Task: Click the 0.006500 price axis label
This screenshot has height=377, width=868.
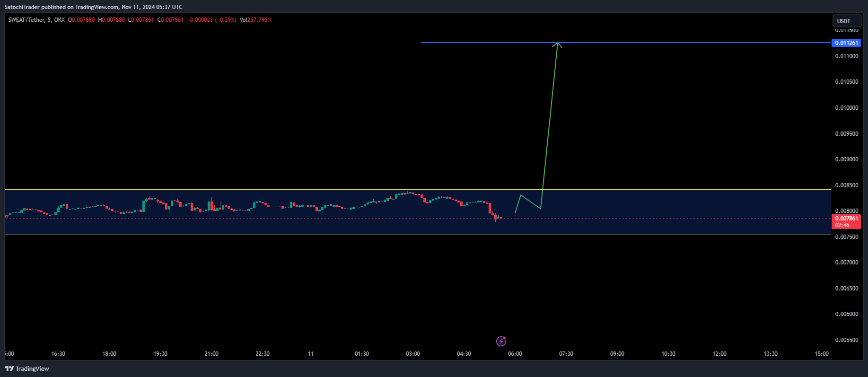Action: tap(847, 289)
